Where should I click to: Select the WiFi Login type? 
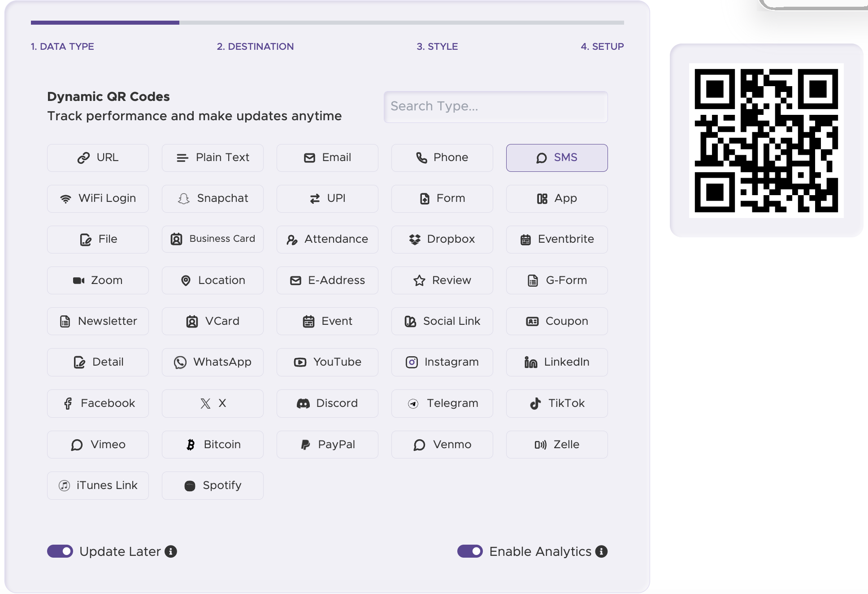(98, 198)
